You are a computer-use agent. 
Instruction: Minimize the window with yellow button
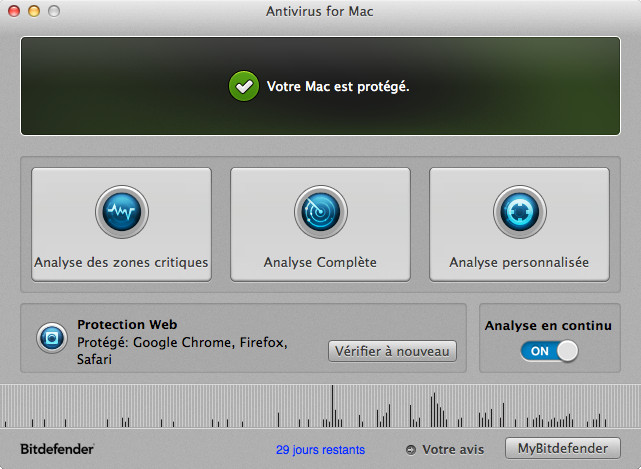point(34,11)
